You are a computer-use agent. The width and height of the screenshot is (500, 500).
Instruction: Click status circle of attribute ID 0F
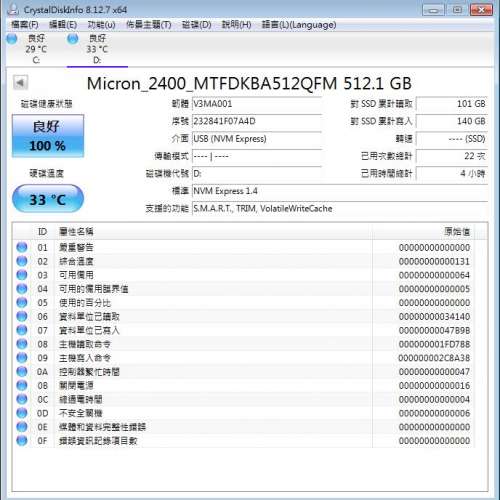click(22, 440)
